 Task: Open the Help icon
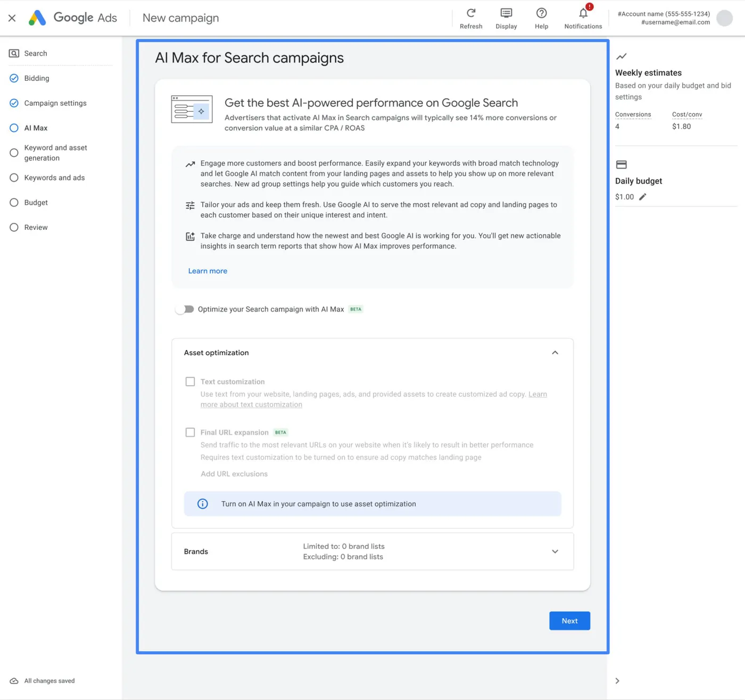click(x=541, y=13)
